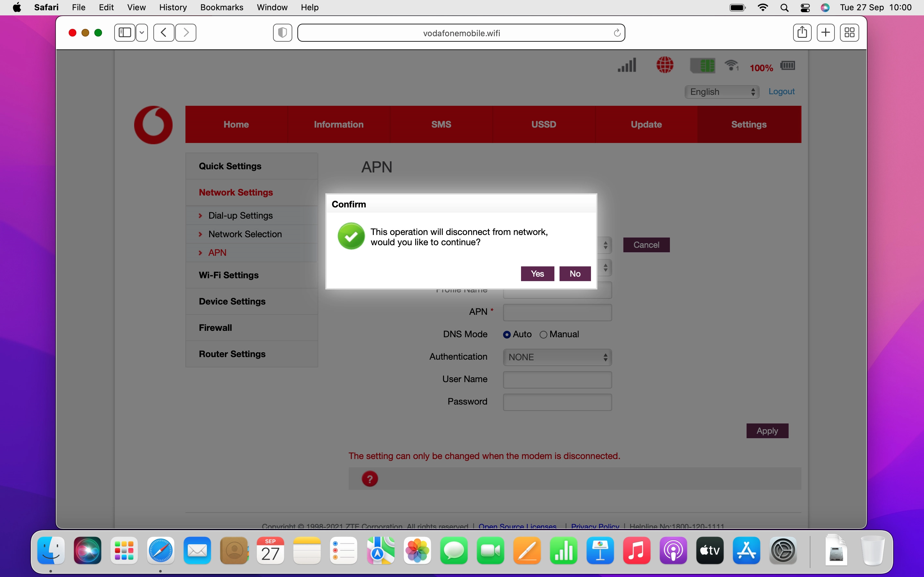Click the Logout link
Image resolution: width=924 pixels, height=577 pixels.
pos(781,92)
